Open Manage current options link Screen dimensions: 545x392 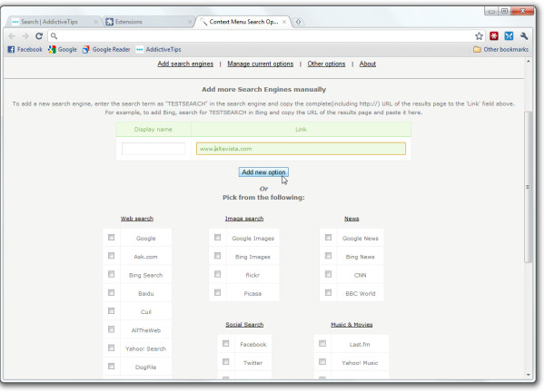261,64
